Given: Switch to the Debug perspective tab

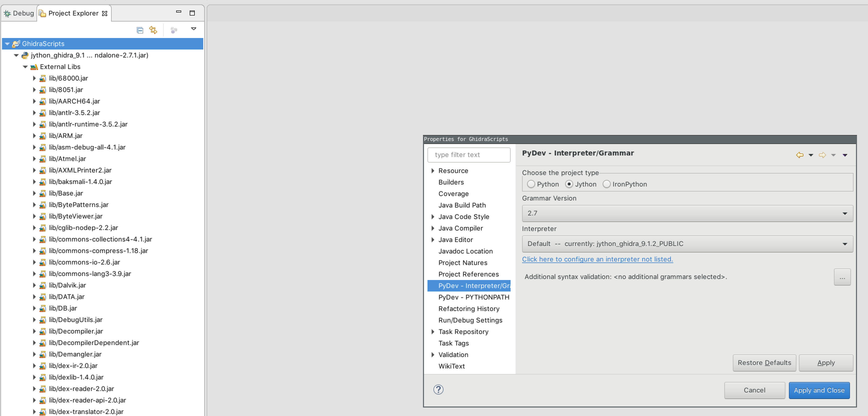Looking at the screenshot, I should coord(19,13).
